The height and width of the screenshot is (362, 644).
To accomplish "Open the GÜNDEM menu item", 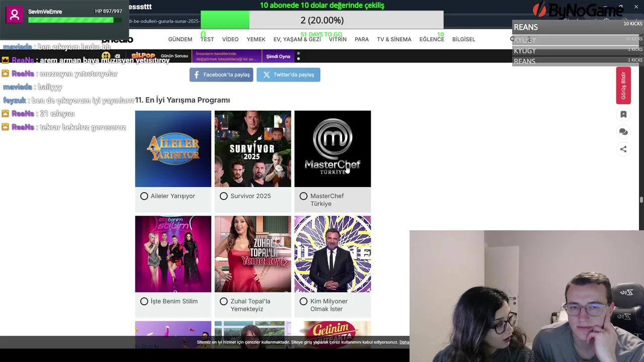I will (180, 39).
